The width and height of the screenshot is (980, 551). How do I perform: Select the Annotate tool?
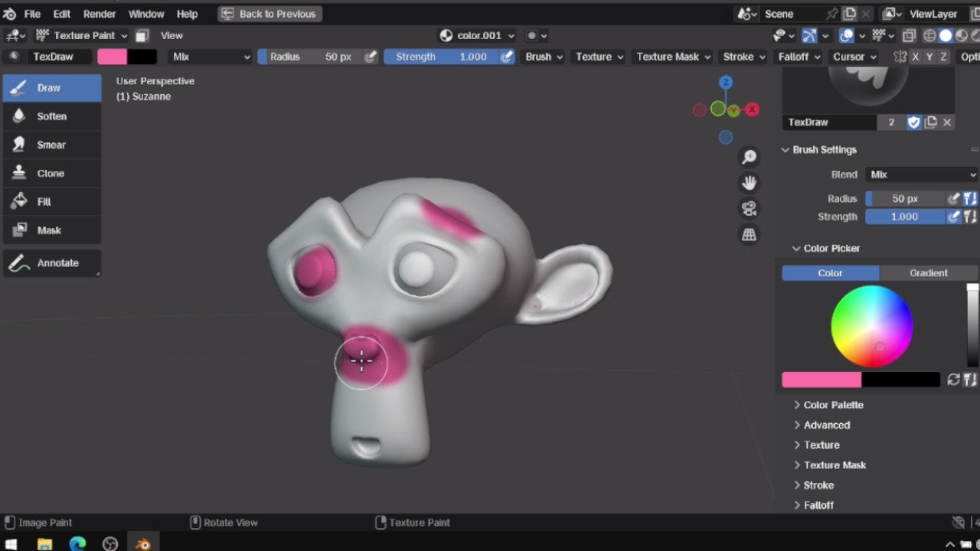click(x=52, y=262)
